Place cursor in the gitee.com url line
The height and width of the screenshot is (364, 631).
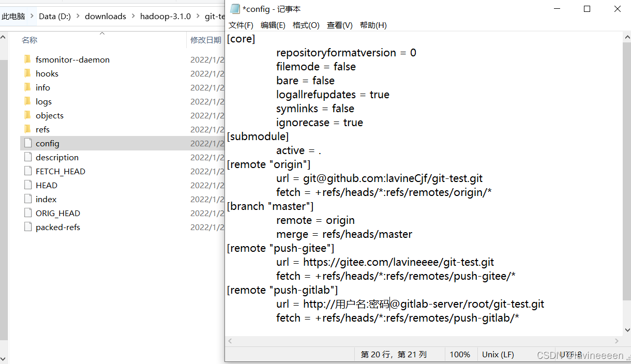click(x=385, y=262)
